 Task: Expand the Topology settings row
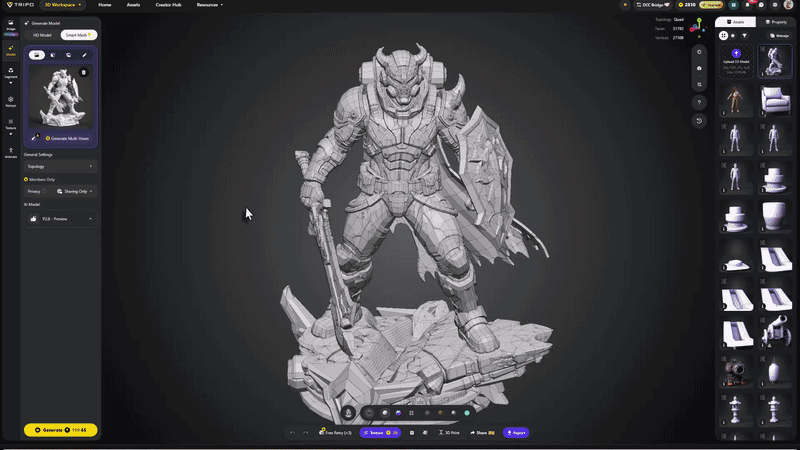(60, 166)
